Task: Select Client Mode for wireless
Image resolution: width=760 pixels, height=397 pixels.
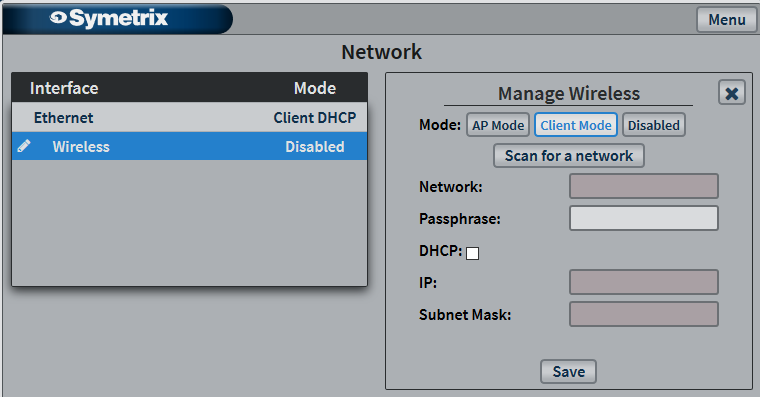Action: coord(575,125)
